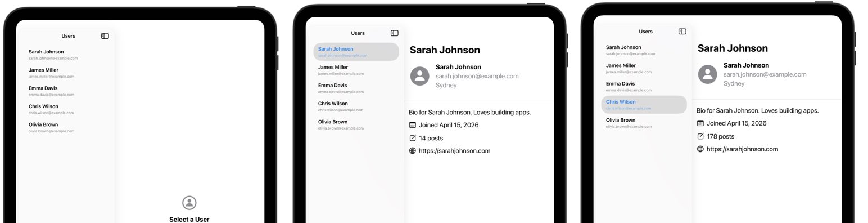The image size is (868, 223).
Task: Click sarah.johnson@example.com in middle iPad detail
Action: (x=477, y=76)
